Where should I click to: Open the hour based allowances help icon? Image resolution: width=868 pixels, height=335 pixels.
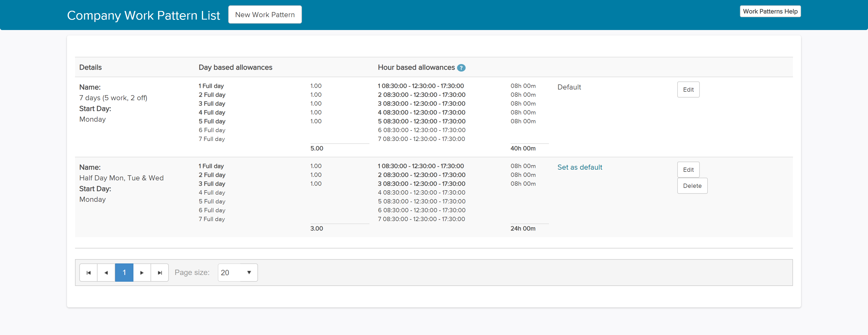coord(461,68)
